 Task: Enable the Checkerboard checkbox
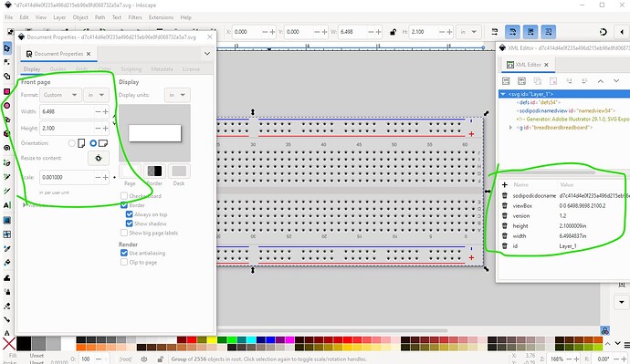click(124, 196)
